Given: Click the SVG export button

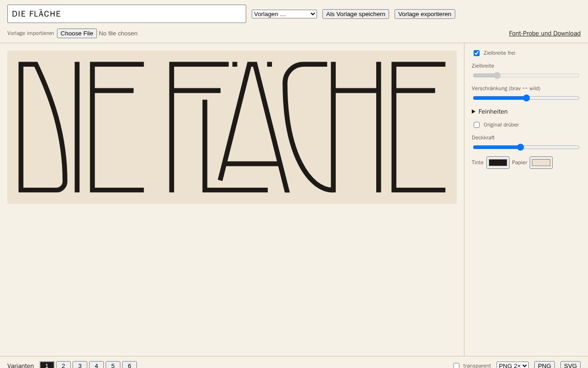Looking at the screenshot, I should [x=571, y=365].
